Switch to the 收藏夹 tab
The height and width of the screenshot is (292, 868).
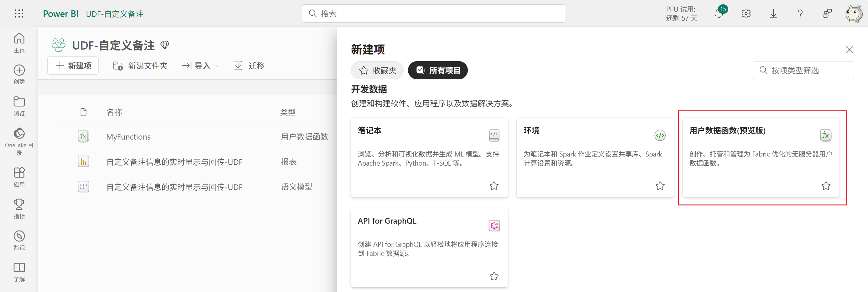click(x=377, y=70)
